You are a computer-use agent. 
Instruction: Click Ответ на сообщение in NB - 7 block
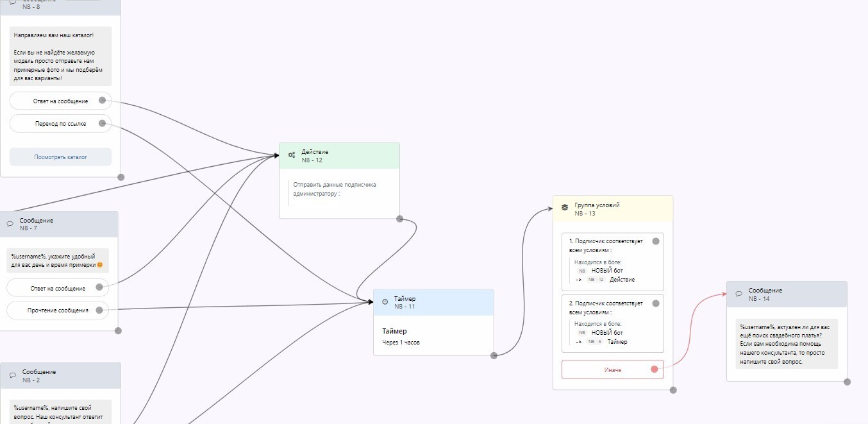coord(58,289)
